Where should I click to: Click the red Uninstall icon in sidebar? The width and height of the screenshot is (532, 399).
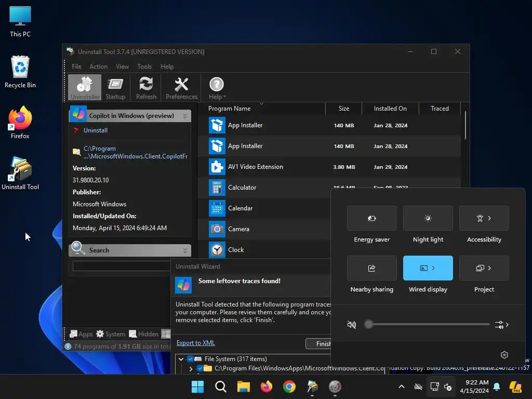pyautogui.click(x=76, y=130)
